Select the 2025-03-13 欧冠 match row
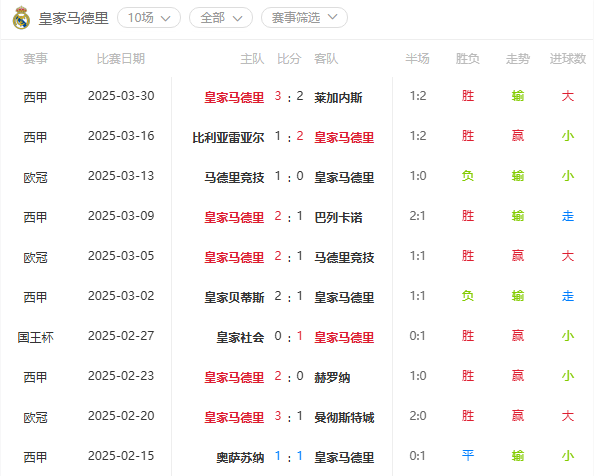Screen dimensions: 594x476 coord(297,176)
